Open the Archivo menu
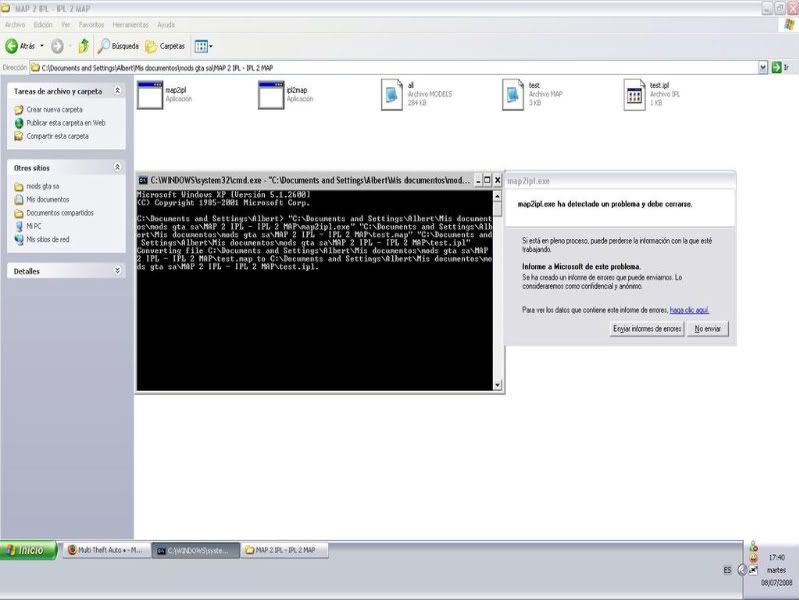The image size is (799, 600). tap(15, 24)
